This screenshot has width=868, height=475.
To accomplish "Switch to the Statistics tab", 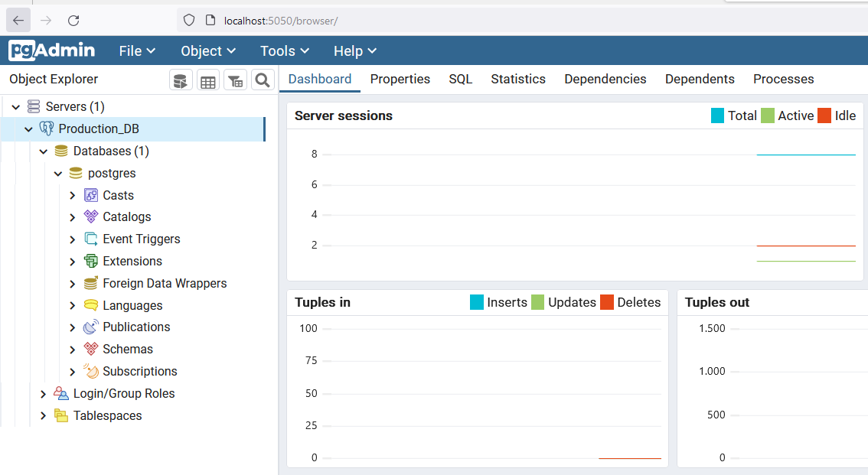I will pyautogui.click(x=518, y=79).
